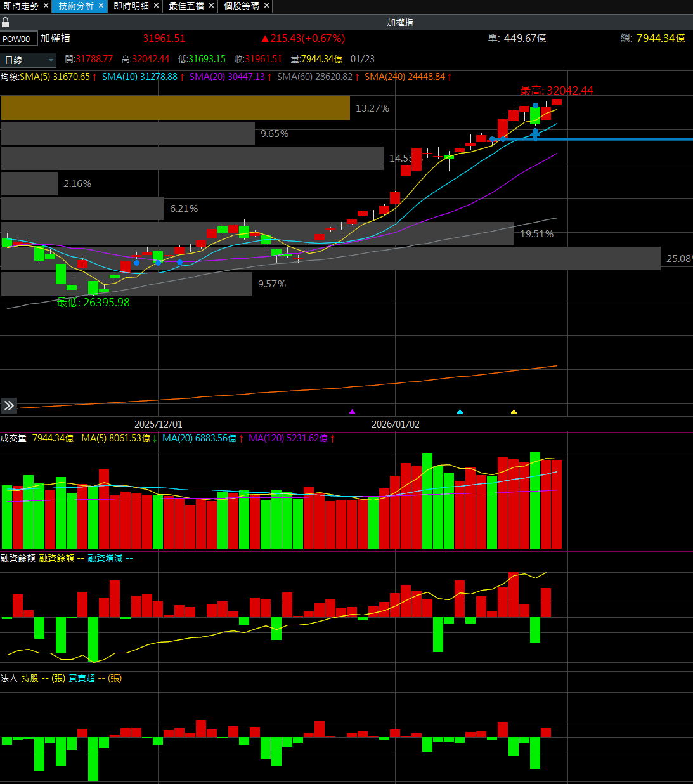The width and height of the screenshot is (693, 784).
Task: Click the yellow triangle timeline marker
Action: tap(514, 412)
